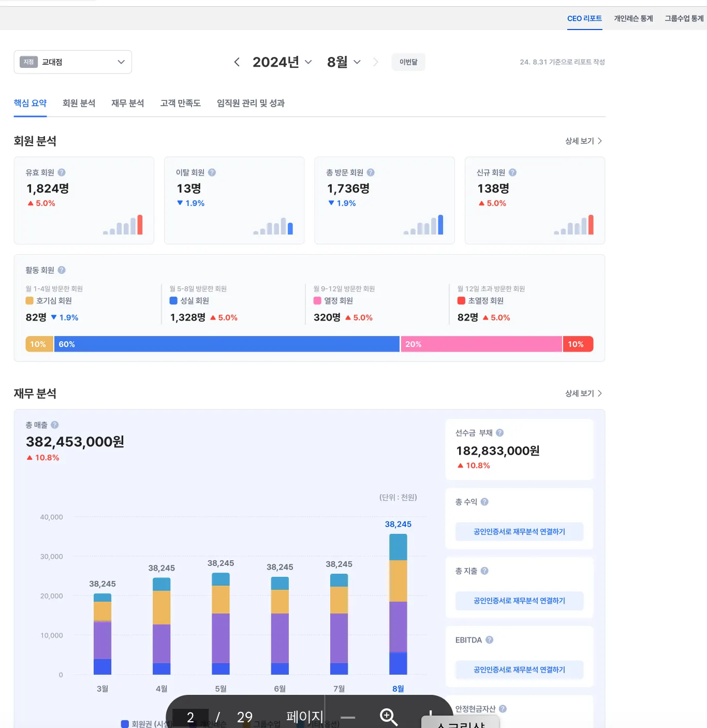707x728 pixels.
Task: Click the 1,736명 총 방문 회원 value
Action: (x=348, y=188)
